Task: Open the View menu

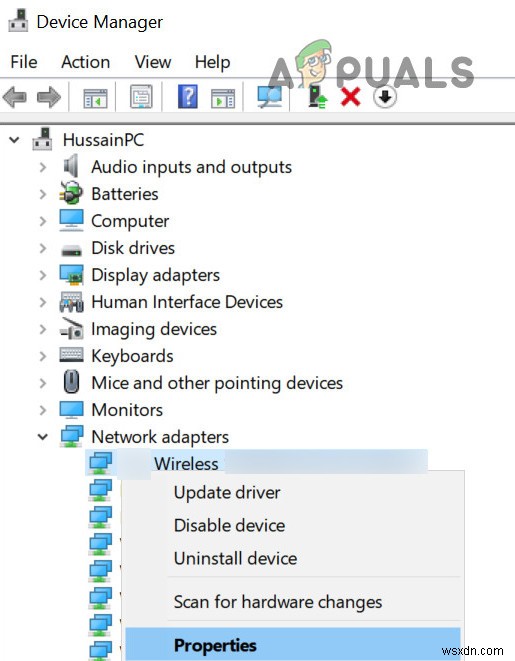Action: [x=153, y=62]
